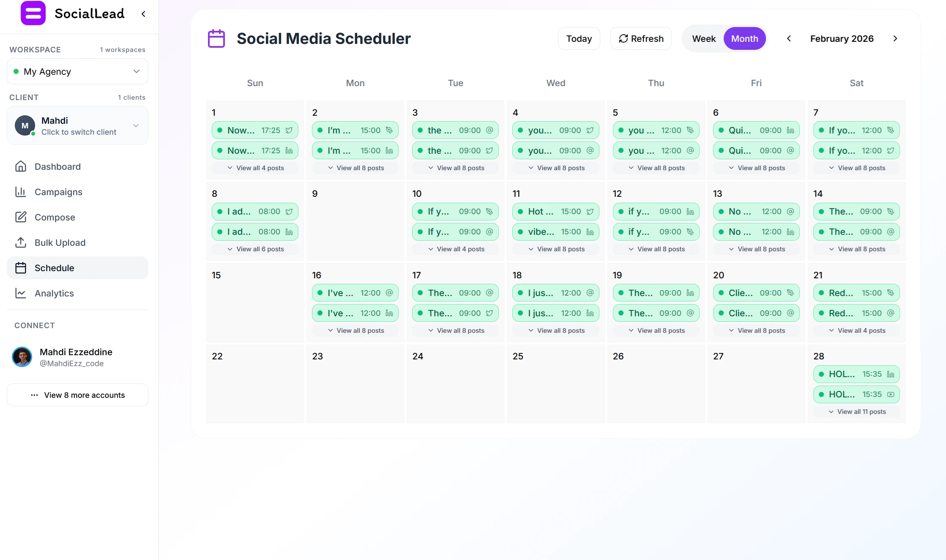Click the Mahdi Ezzeddine profile avatar

point(22,357)
